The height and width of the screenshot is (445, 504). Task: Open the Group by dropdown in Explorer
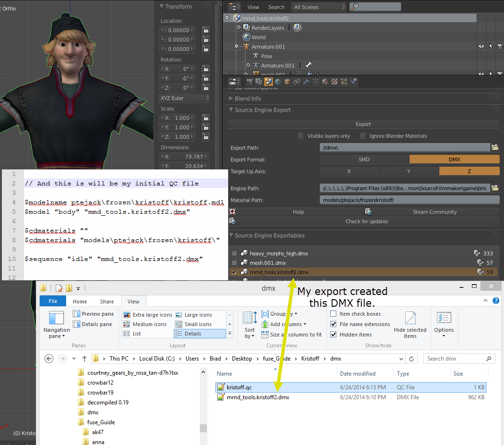click(279, 314)
